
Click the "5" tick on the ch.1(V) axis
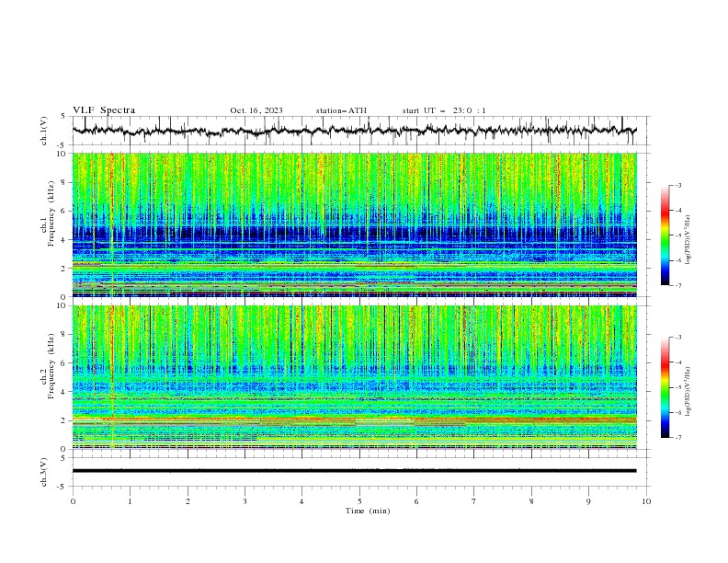tap(63, 117)
